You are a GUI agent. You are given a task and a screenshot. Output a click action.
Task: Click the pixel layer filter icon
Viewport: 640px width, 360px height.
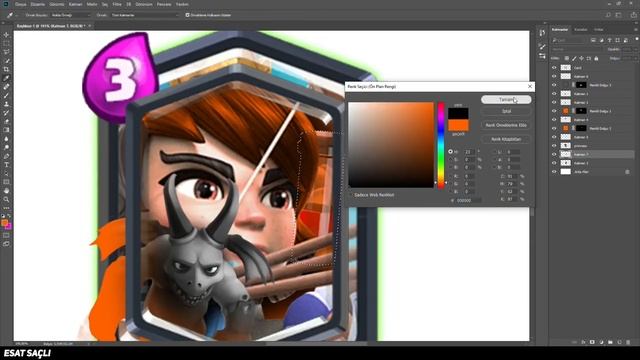[x=593, y=40]
